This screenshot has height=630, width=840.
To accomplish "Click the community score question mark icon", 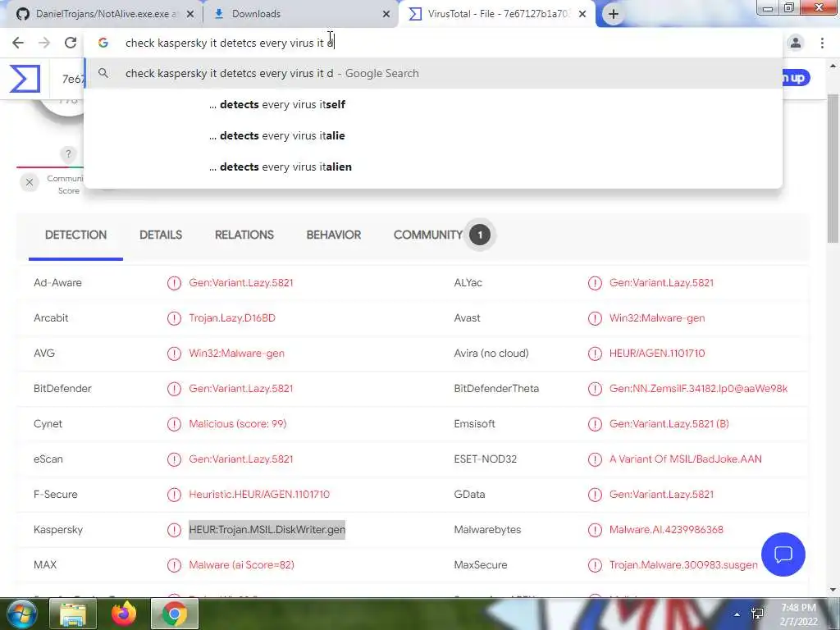I will (x=68, y=154).
